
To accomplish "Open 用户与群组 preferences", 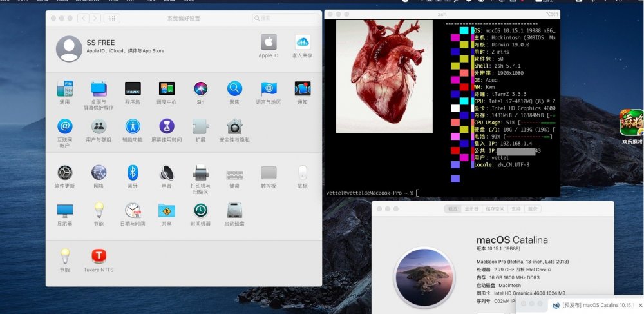I will pyautogui.click(x=99, y=126).
